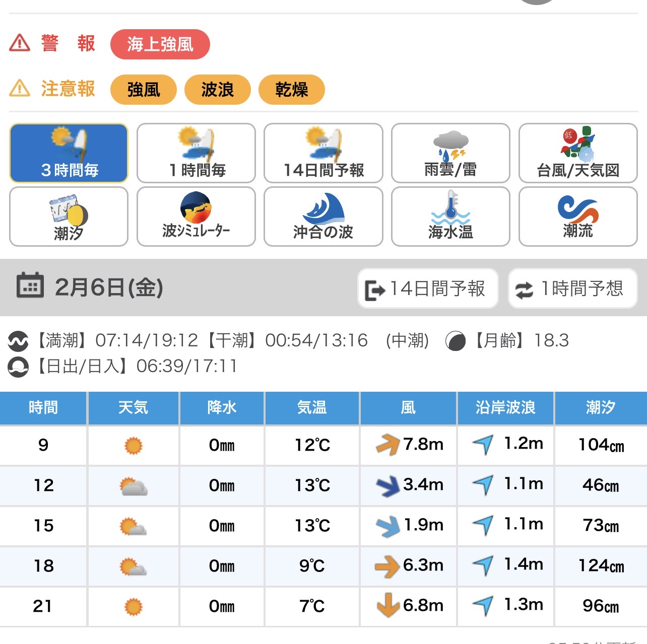Click the calendar icon beside 2月6日(金)
Viewport: 647px width, 644px height.
tap(30, 287)
